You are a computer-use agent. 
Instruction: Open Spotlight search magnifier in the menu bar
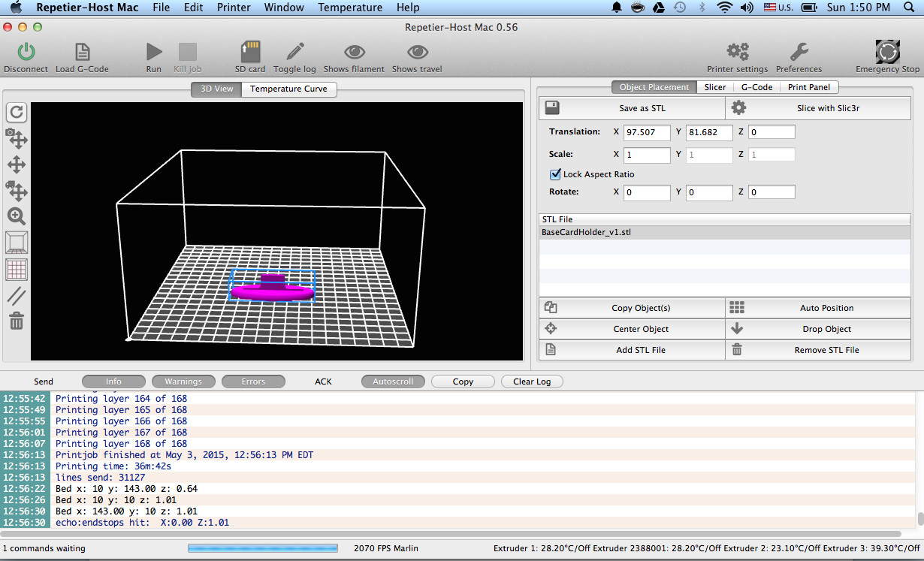tap(910, 8)
